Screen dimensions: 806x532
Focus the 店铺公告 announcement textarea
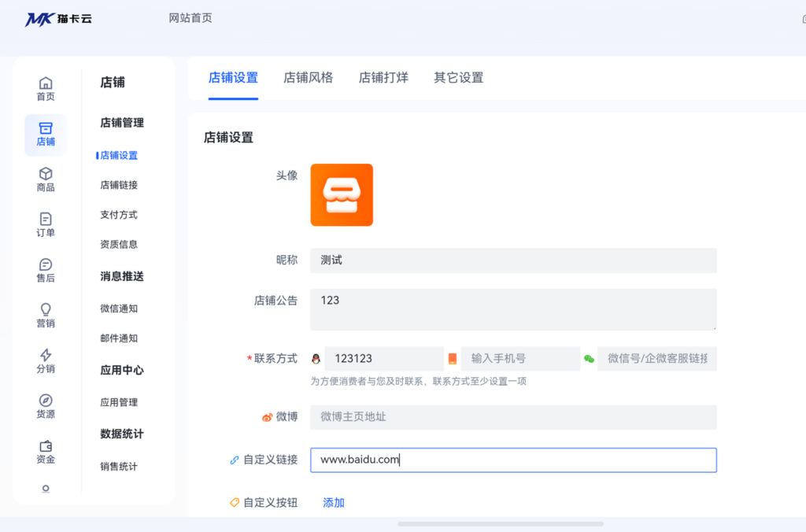pyautogui.click(x=513, y=309)
